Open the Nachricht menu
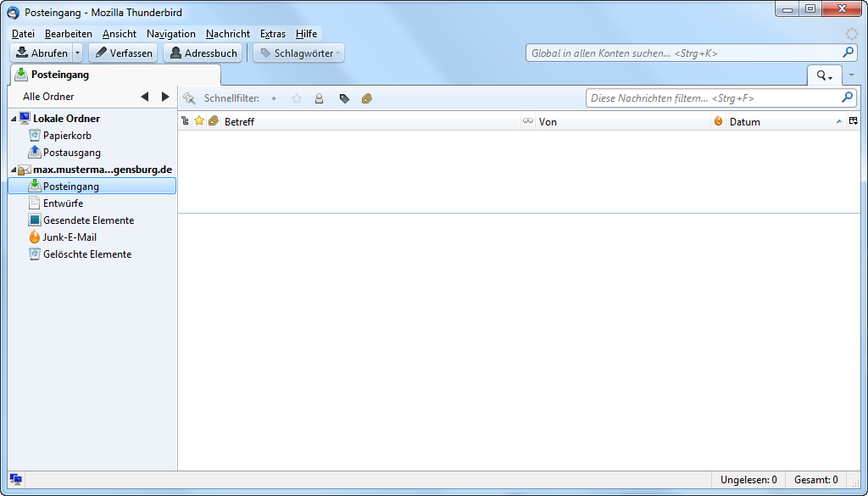The width and height of the screenshot is (868, 496). click(227, 34)
